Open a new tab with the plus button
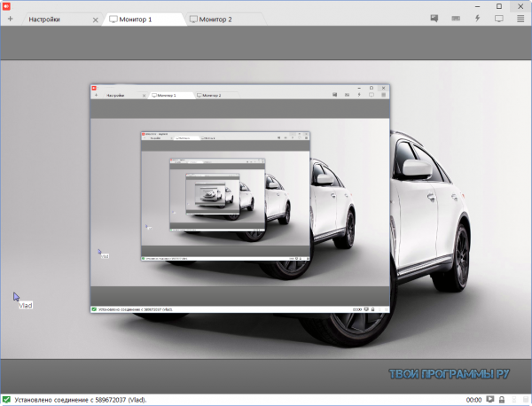The width and height of the screenshot is (532, 406). pyautogui.click(x=9, y=19)
